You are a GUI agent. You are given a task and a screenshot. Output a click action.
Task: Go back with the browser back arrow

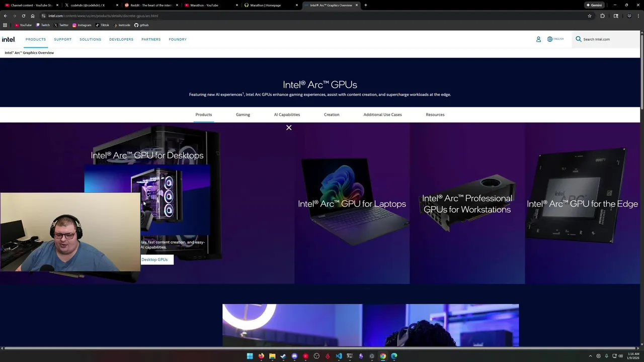(x=6, y=16)
